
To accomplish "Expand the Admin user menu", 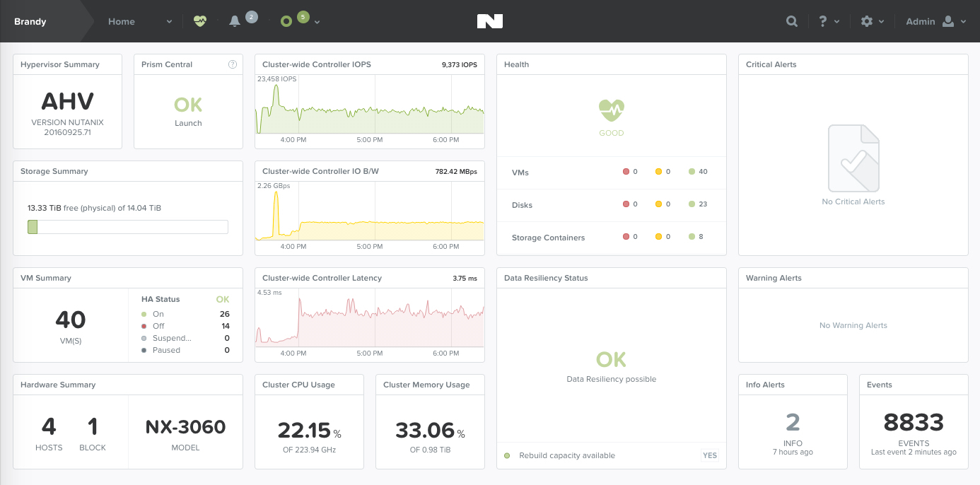I will click(935, 21).
